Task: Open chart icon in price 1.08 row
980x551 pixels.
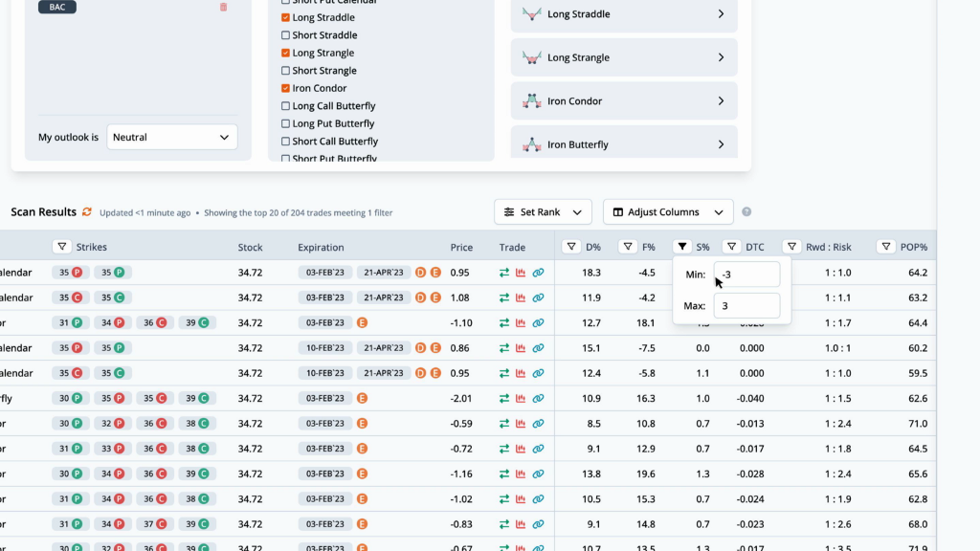Action: tap(521, 298)
